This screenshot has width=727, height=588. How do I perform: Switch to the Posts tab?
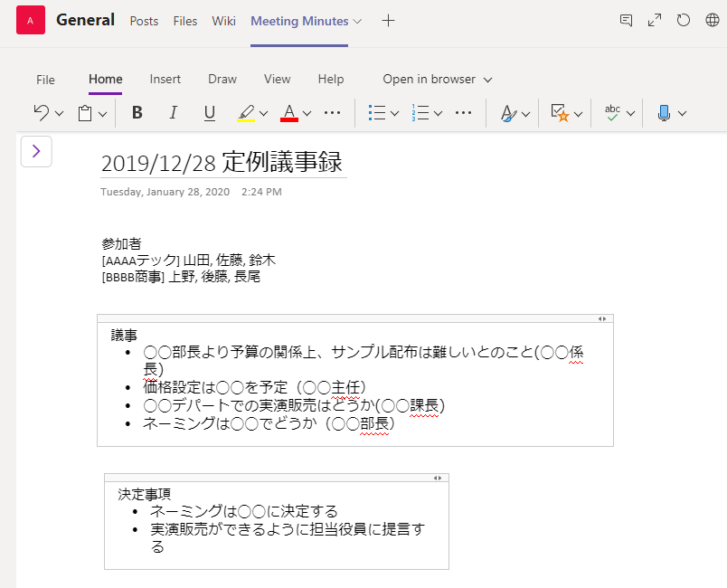click(144, 21)
